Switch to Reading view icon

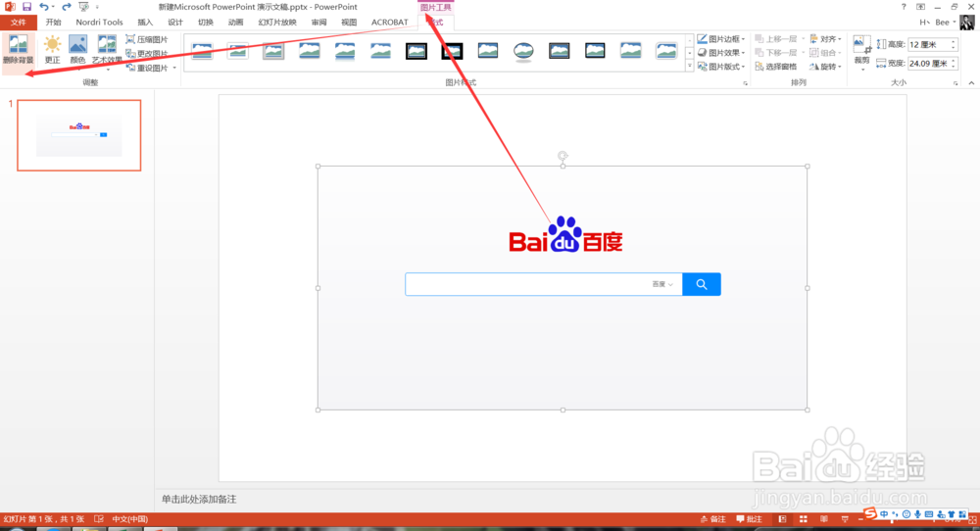click(x=824, y=519)
